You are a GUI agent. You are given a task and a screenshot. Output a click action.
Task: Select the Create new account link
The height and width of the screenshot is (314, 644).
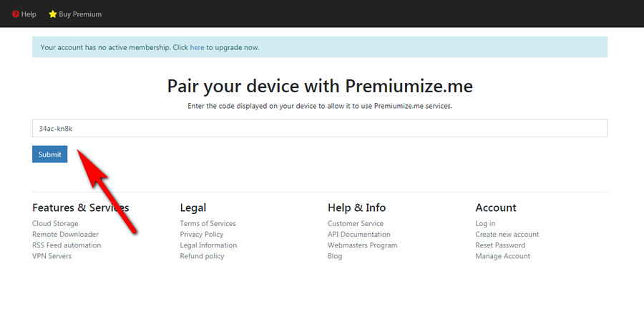[507, 234]
